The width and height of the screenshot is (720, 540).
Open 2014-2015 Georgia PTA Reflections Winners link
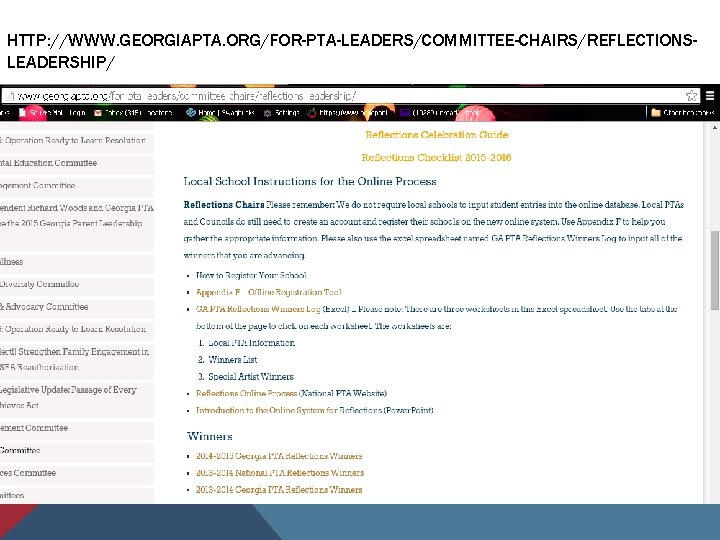coord(279,456)
